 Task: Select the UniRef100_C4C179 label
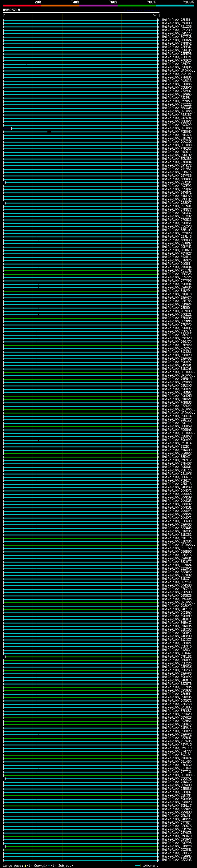(177, 609)
